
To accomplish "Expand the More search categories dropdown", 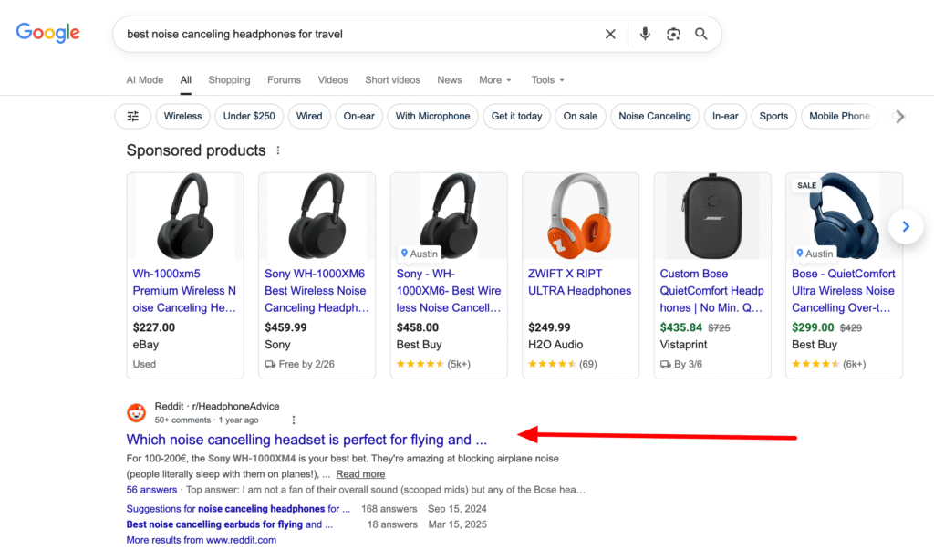I will [495, 80].
